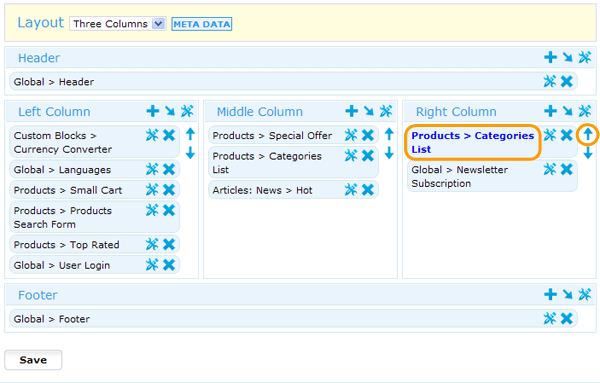Edit settings of Products > Small Cart
This screenshot has height=383, width=600.
(152, 190)
